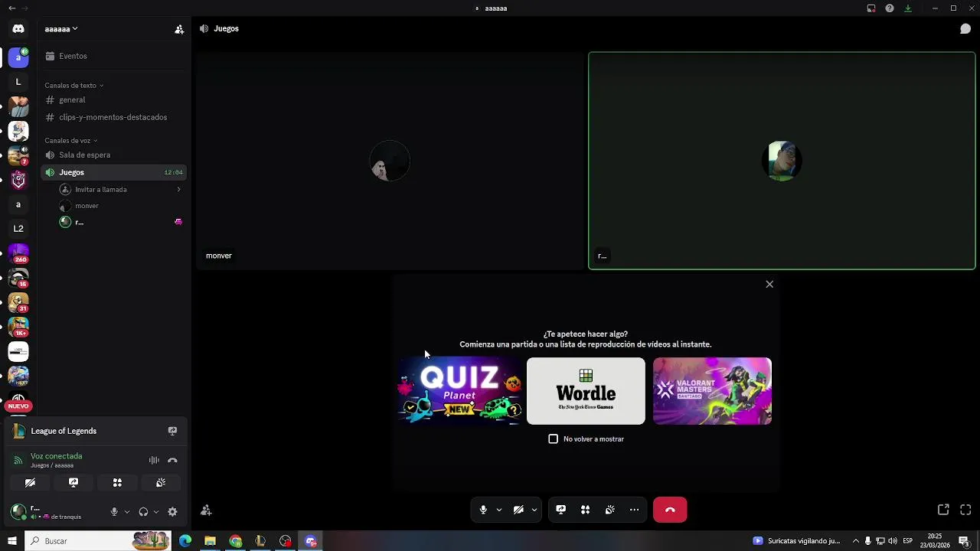Toggle noise suppression waveform icon
The height and width of the screenshot is (551, 980).
154,460
